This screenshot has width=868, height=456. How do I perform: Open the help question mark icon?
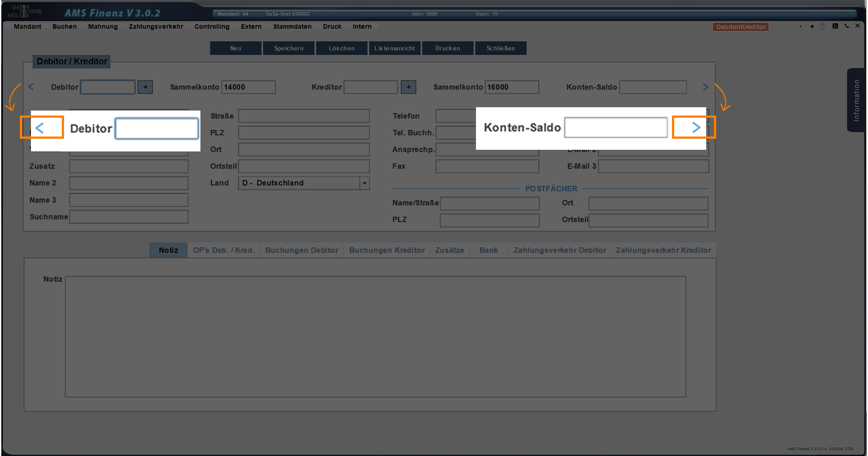coord(823,26)
